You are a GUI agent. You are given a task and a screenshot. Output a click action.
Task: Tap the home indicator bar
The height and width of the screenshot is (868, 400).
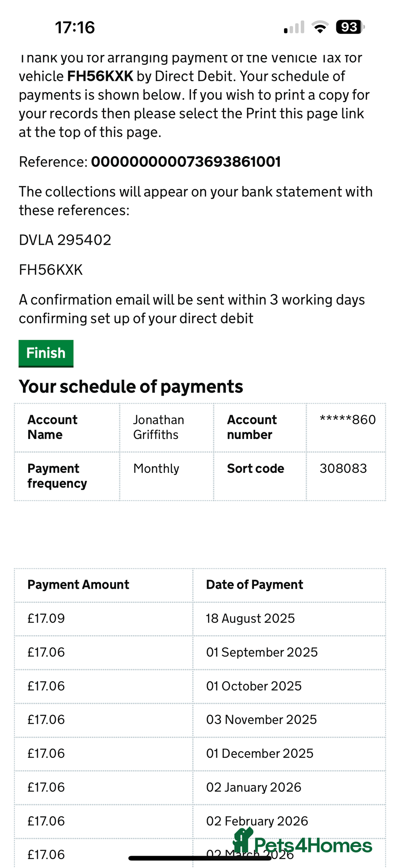pyautogui.click(x=200, y=858)
